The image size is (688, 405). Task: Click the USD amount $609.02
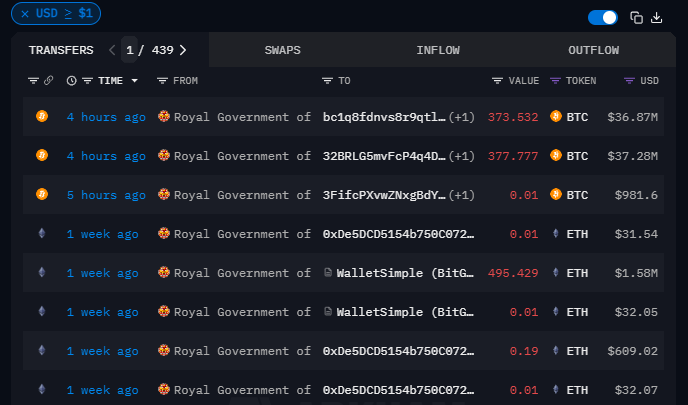pyautogui.click(x=632, y=351)
